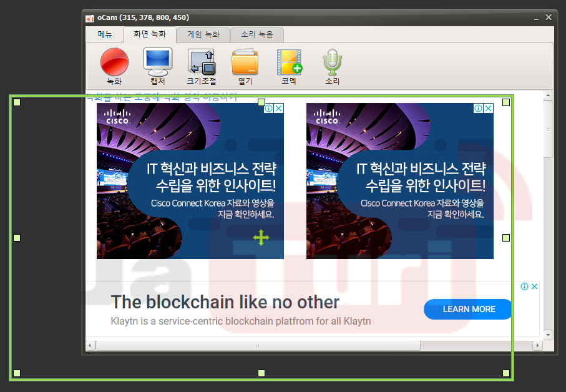Open the 메뉴 menu
This screenshot has width=566, height=392.
coord(105,35)
